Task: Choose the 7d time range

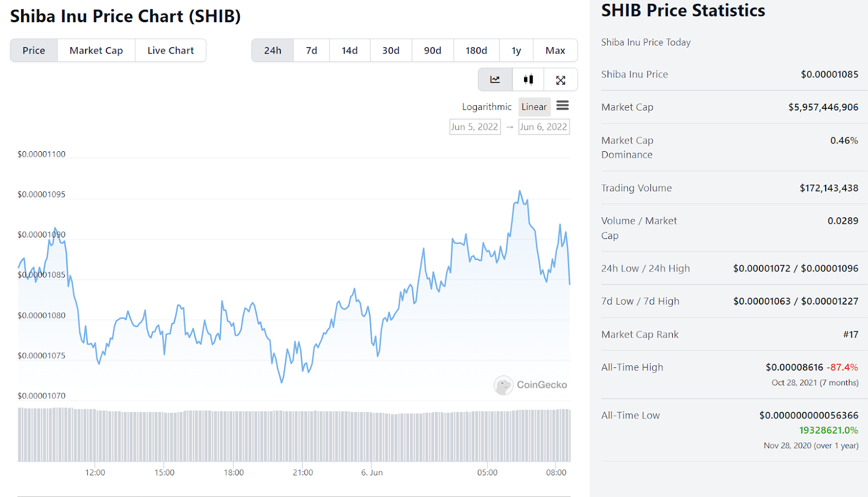Action: coord(311,50)
